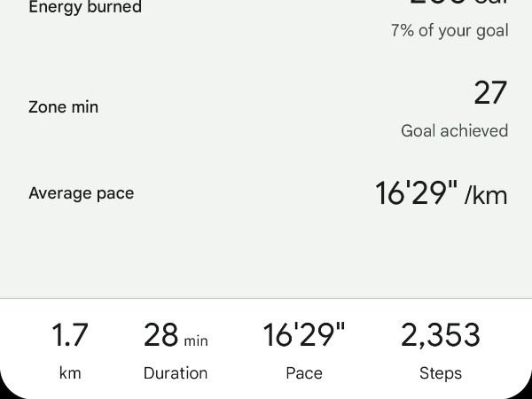The height and width of the screenshot is (399, 532).
Task: Select the Average pace label
Action: tap(81, 193)
